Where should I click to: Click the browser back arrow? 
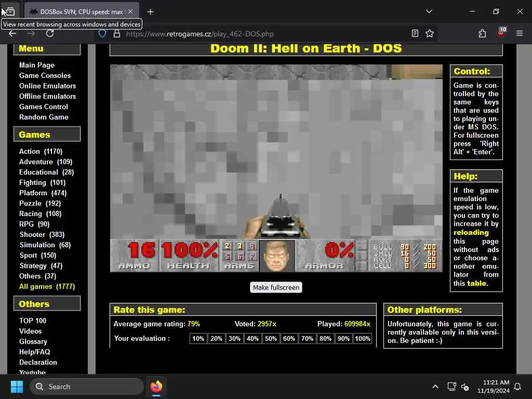point(12,33)
